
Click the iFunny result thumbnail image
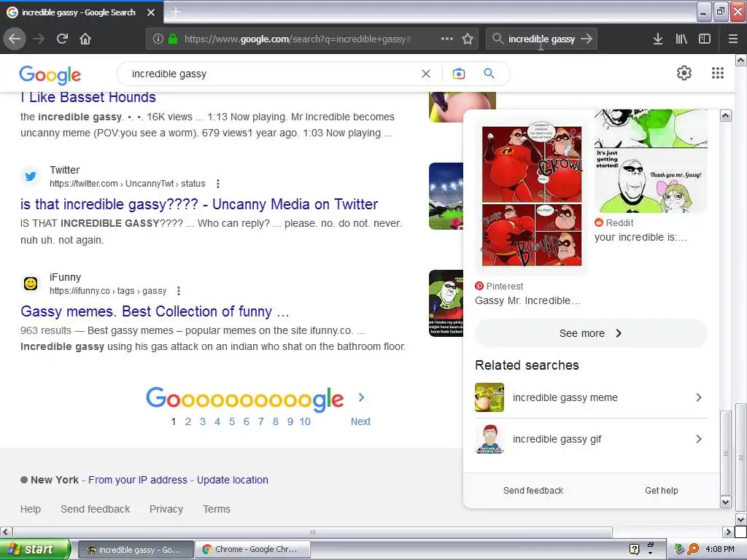pos(446,303)
